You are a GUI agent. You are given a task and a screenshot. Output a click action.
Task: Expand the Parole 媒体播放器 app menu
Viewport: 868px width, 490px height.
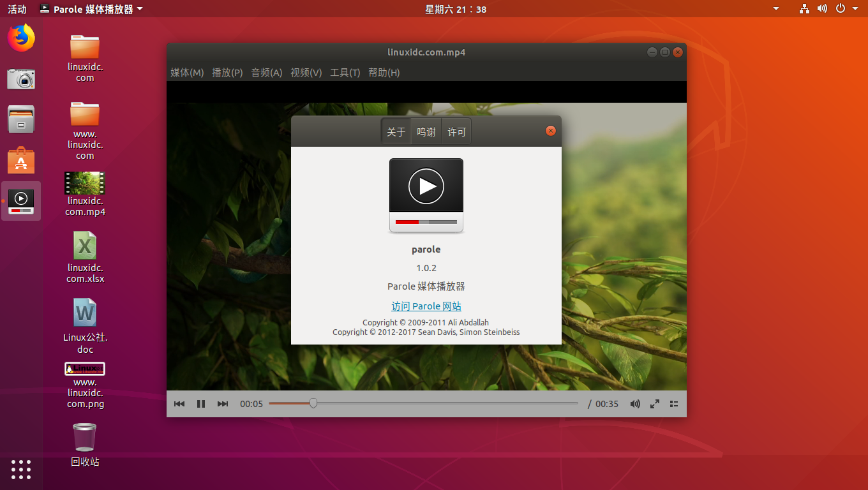point(91,9)
